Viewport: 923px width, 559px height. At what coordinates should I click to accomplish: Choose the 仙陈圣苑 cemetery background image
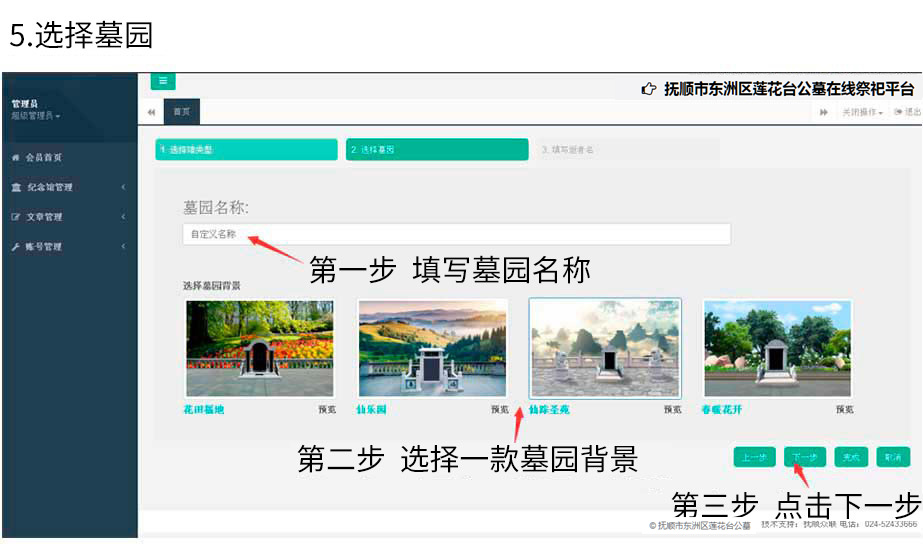605,348
